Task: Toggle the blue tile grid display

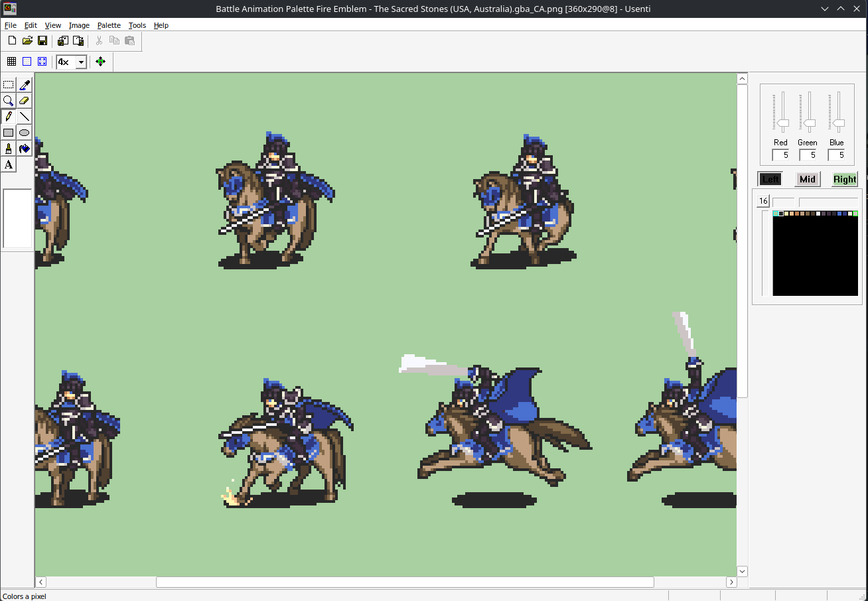Action: point(27,62)
